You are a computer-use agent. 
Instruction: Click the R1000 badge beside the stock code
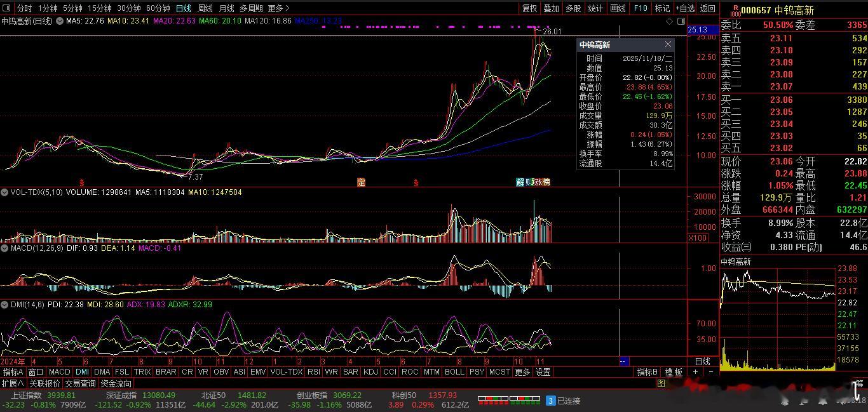[x=735, y=10]
